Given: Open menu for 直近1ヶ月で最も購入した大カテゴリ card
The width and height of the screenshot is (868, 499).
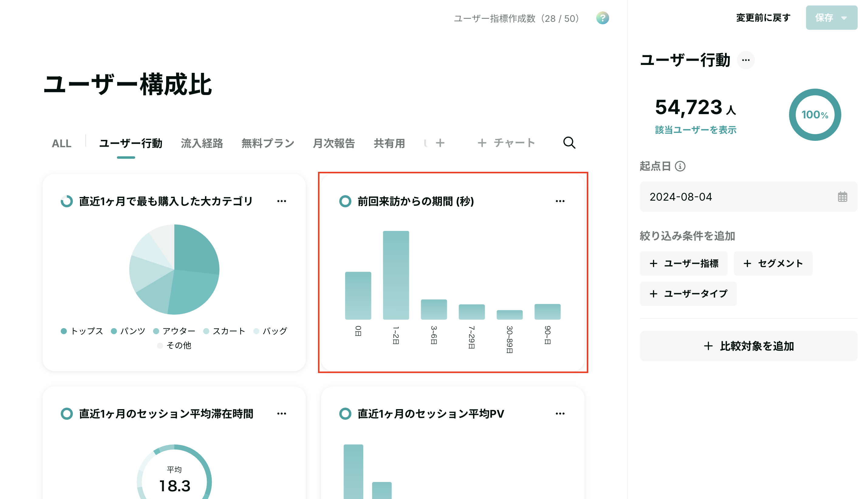Looking at the screenshot, I should click(x=282, y=201).
